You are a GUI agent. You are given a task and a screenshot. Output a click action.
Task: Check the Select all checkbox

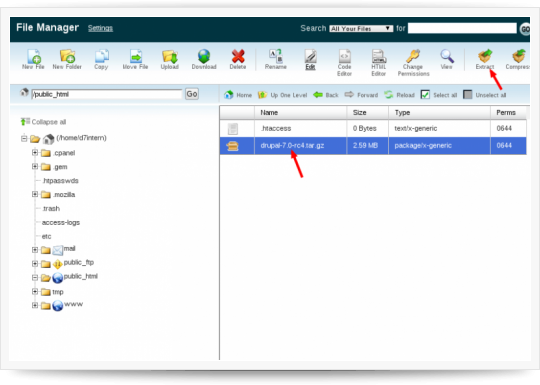click(425, 95)
